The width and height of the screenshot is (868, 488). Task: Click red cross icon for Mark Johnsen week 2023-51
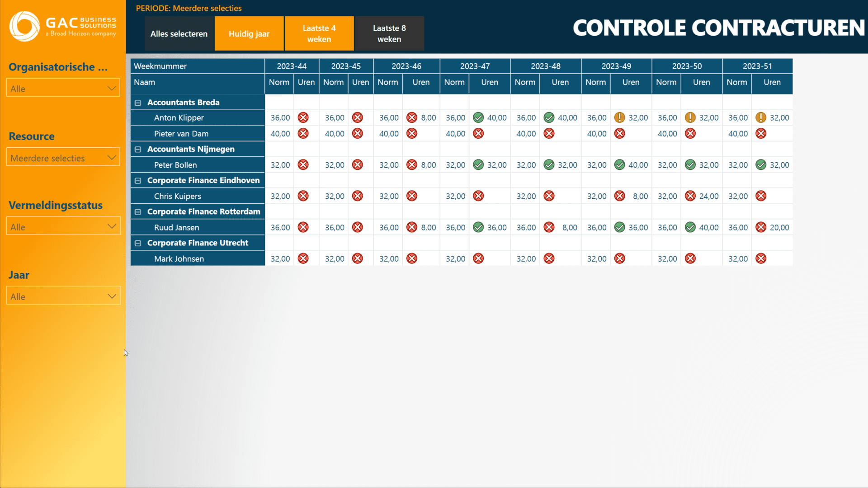(x=761, y=258)
